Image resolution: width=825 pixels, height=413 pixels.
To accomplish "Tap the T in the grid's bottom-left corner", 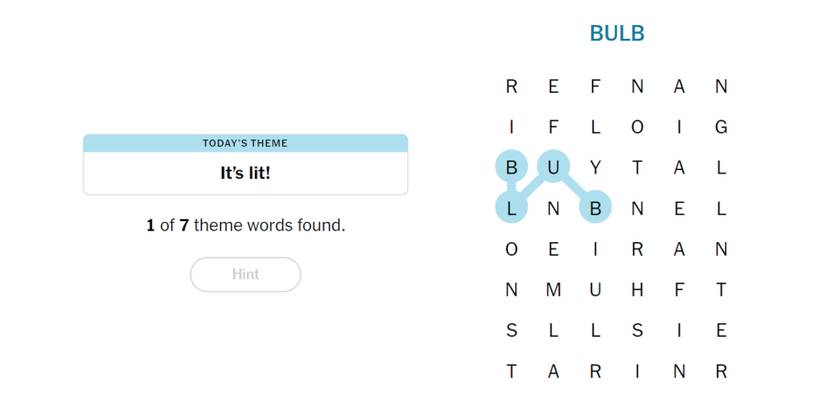I will 511,372.
